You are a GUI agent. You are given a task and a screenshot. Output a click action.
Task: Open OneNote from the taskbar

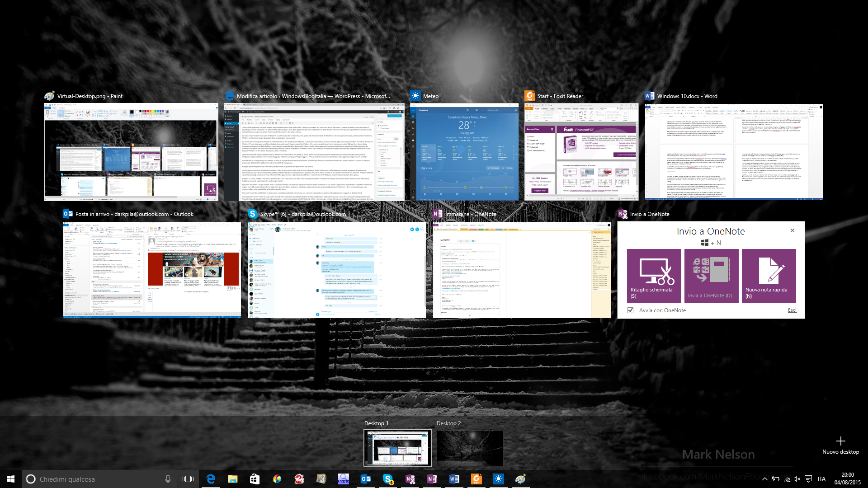(432, 479)
